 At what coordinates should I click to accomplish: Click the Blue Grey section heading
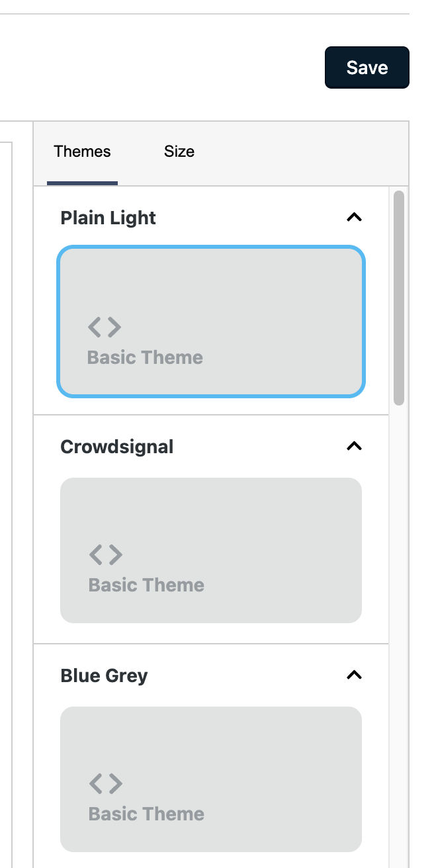point(104,675)
